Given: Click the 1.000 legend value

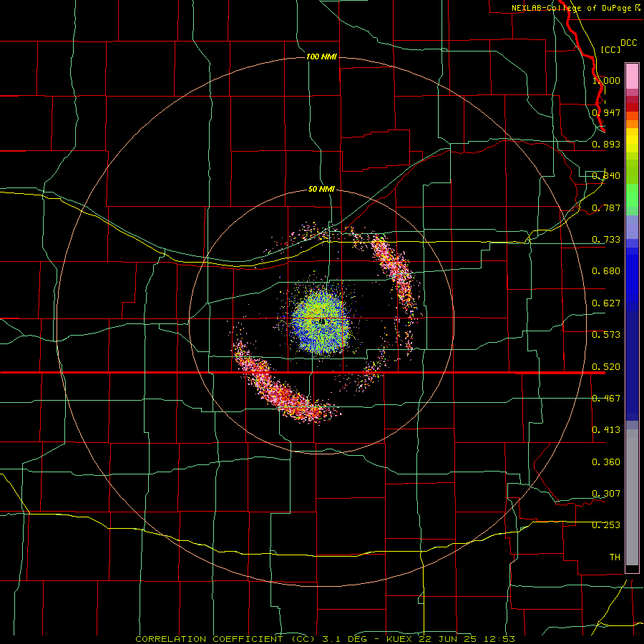Looking at the screenshot, I should (x=606, y=80).
